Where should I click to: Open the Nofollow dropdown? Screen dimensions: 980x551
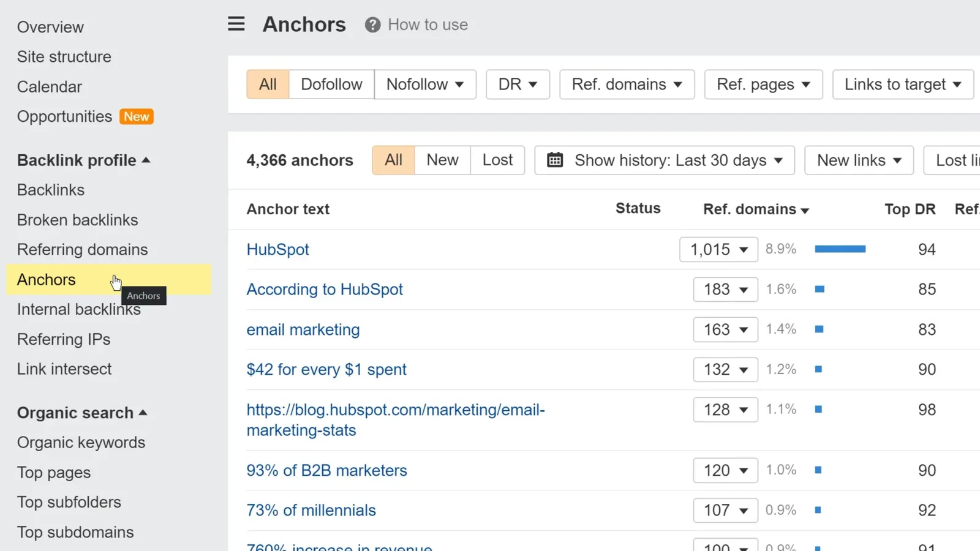pos(425,84)
